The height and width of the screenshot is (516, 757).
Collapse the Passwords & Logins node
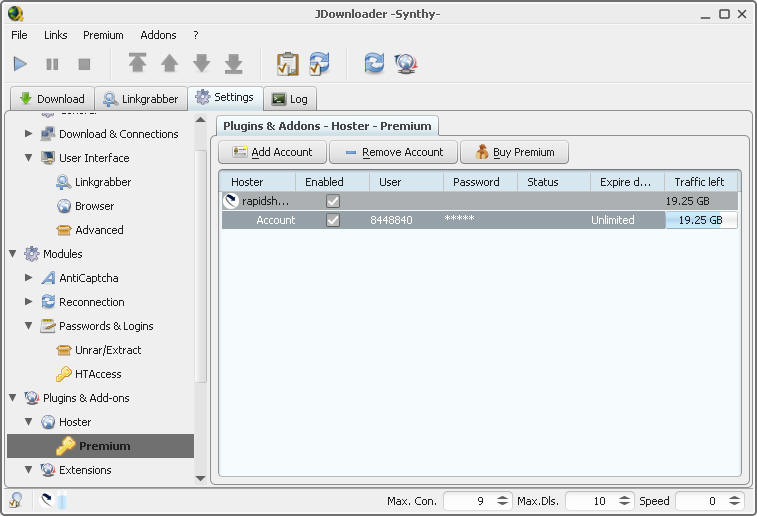(x=28, y=326)
